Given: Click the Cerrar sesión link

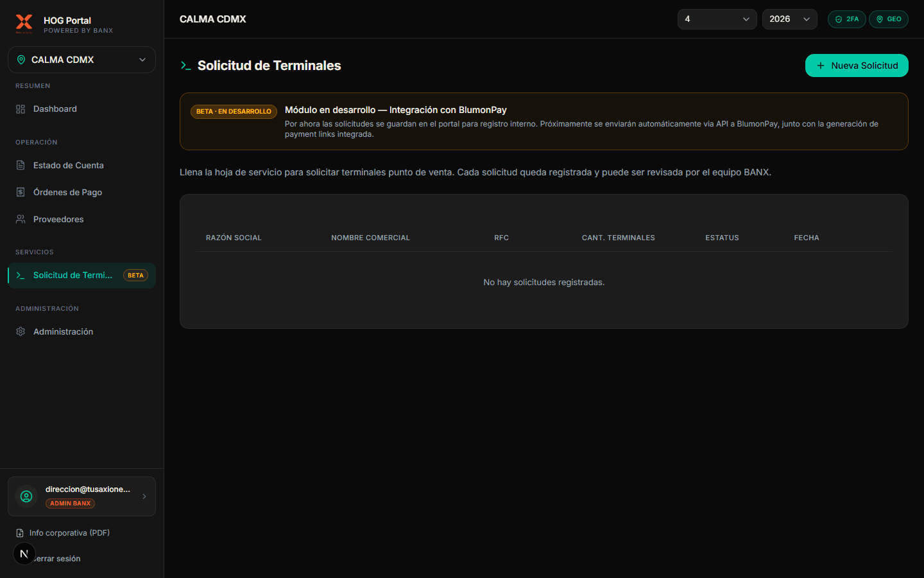Looking at the screenshot, I should point(55,558).
